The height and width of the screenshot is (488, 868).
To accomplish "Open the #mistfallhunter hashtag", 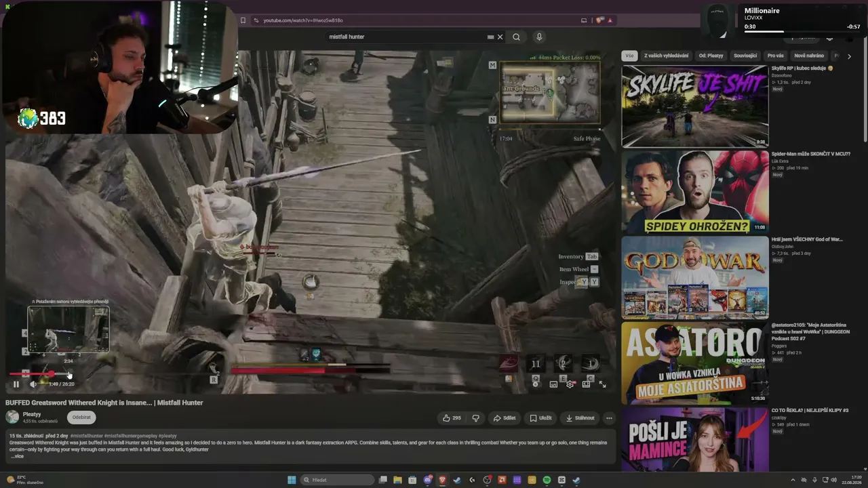I will (x=87, y=436).
